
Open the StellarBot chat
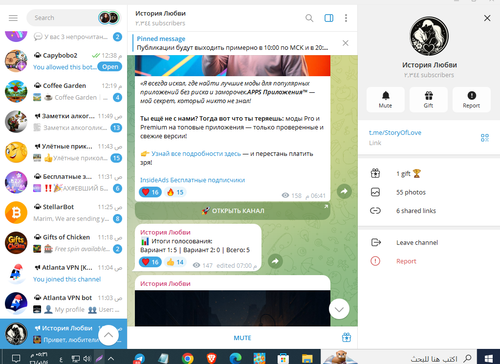coord(63,213)
